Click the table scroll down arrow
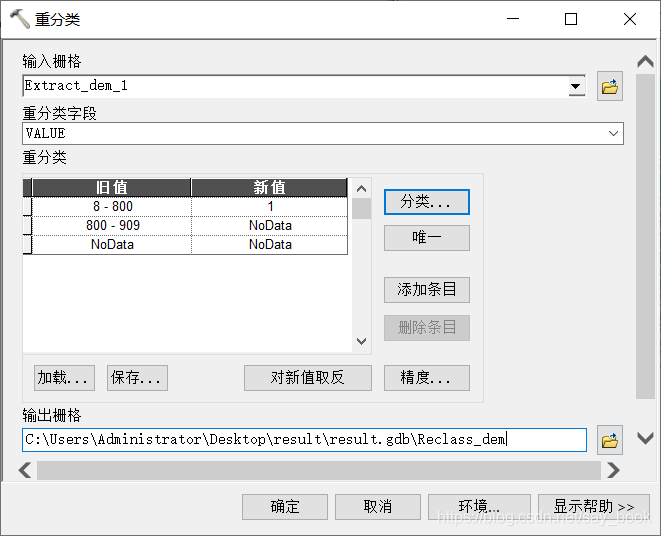Image resolution: width=661 pixels, height=536 pixels. click(x=361, y=341)
